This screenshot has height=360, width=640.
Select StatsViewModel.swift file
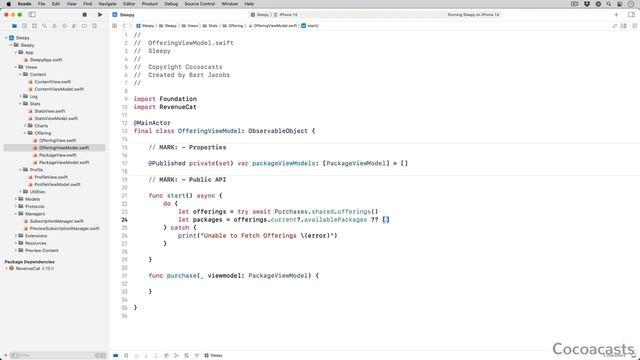coord(56,118)
